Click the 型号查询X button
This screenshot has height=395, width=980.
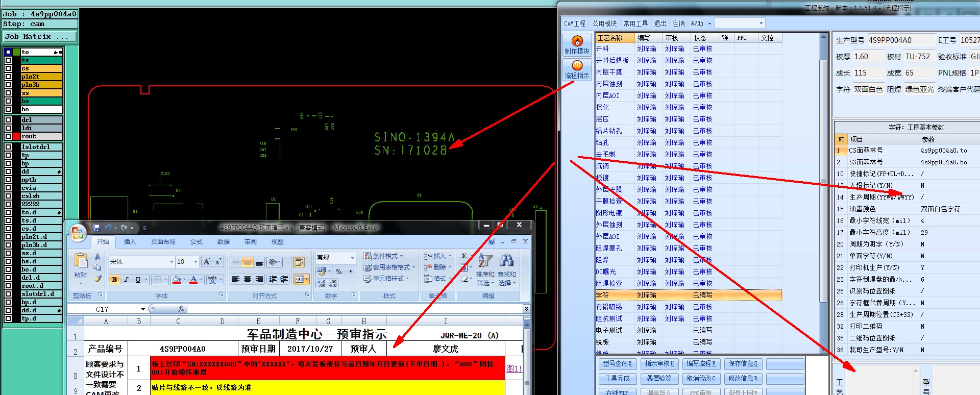coord(617,364)
